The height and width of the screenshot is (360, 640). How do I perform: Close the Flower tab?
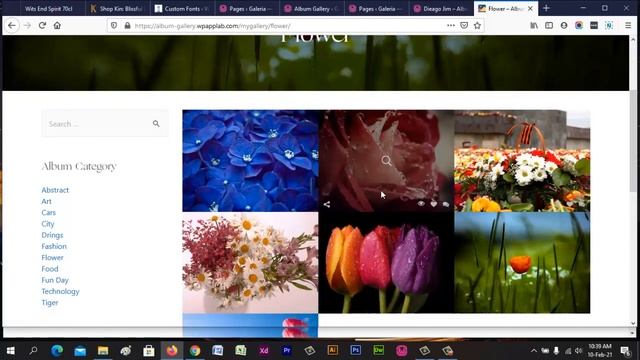[x=530, y=8]
